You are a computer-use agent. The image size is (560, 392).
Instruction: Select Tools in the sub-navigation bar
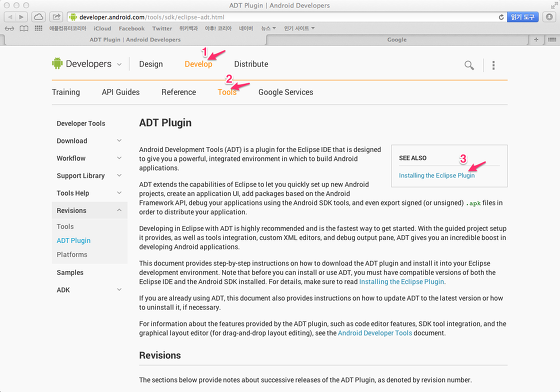[x=227, y=92]
